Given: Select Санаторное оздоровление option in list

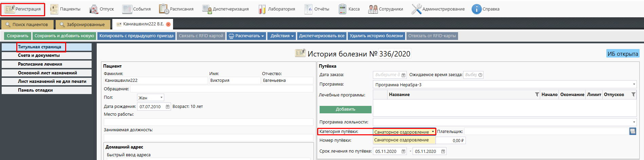Looking at the screenshot, I should [401, 140].
